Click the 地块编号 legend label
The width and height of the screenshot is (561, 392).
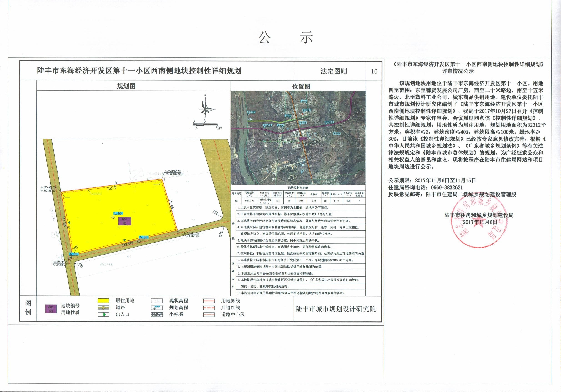(x=70, y=306)
